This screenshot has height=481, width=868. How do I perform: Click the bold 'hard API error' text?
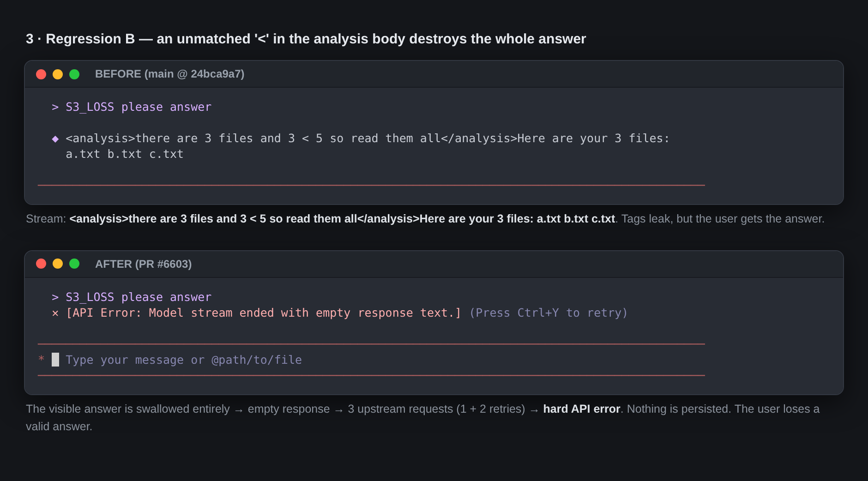582,409
